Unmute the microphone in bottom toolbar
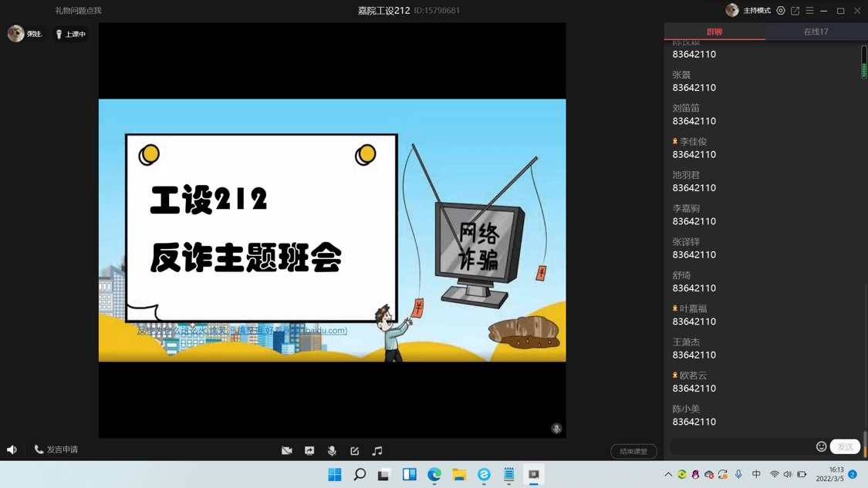 (332, 451)
